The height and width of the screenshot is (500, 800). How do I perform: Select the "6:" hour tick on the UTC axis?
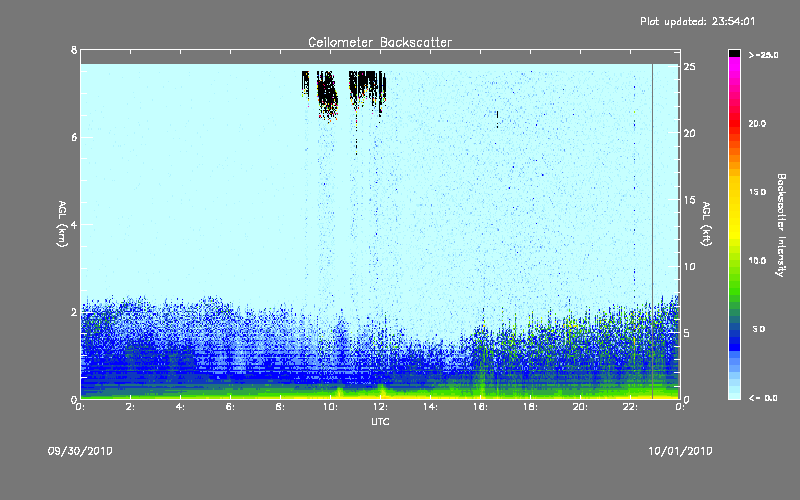[230, 407]
